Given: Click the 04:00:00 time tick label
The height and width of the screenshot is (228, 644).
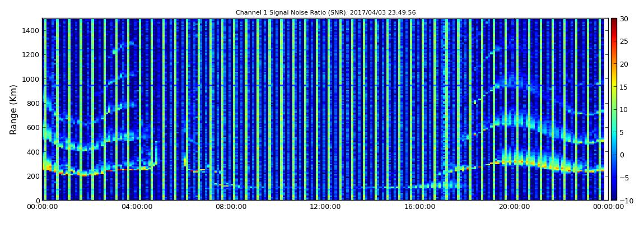Looking at the screenshot, I should (137, 207).
